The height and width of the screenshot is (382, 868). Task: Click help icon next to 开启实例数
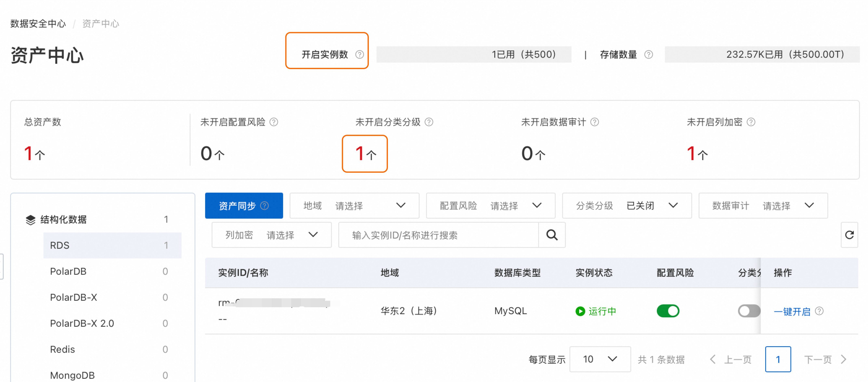click(359, 55)
